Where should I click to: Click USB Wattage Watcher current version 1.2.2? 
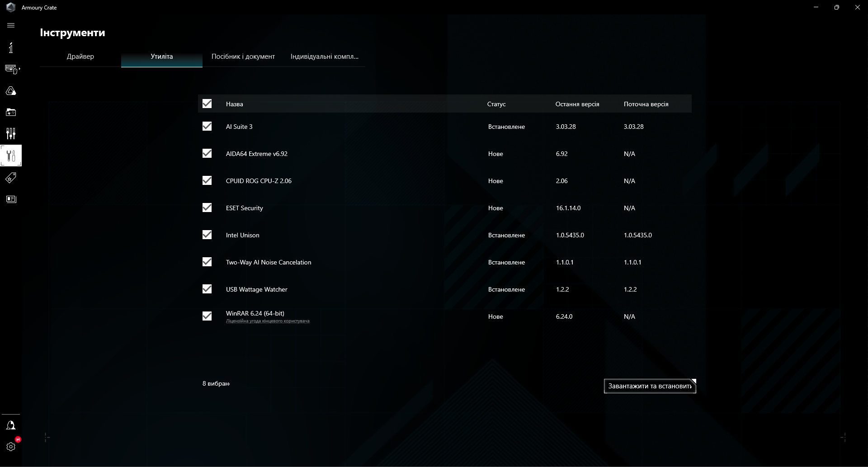click(630, 289)
